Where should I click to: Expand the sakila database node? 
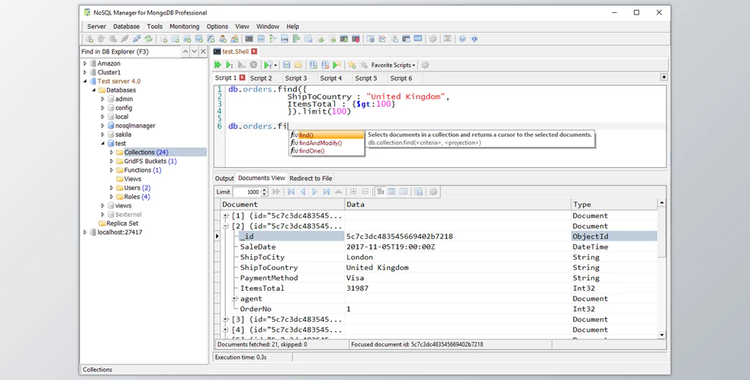pyautogui.click(x=102, y=134)
